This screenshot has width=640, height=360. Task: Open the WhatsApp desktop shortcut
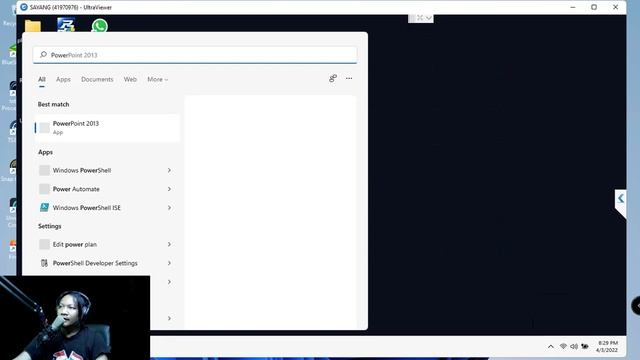(x=100, y=26)
